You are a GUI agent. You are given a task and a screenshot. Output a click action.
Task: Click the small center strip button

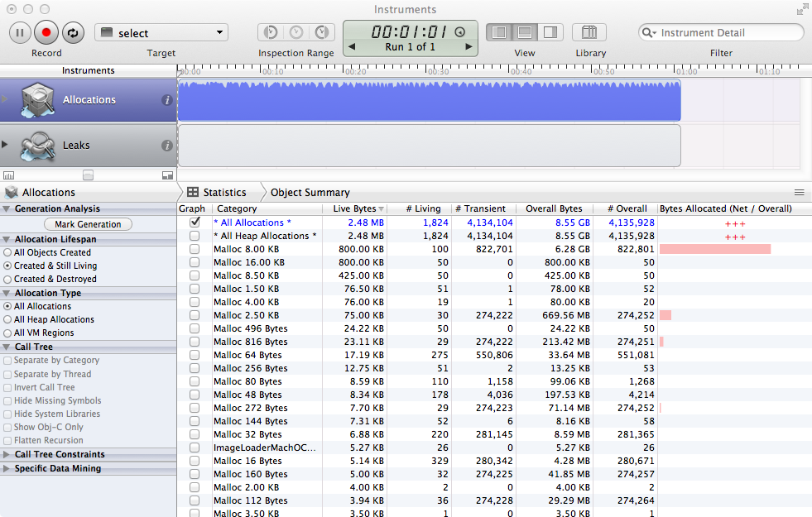[89, 175]
